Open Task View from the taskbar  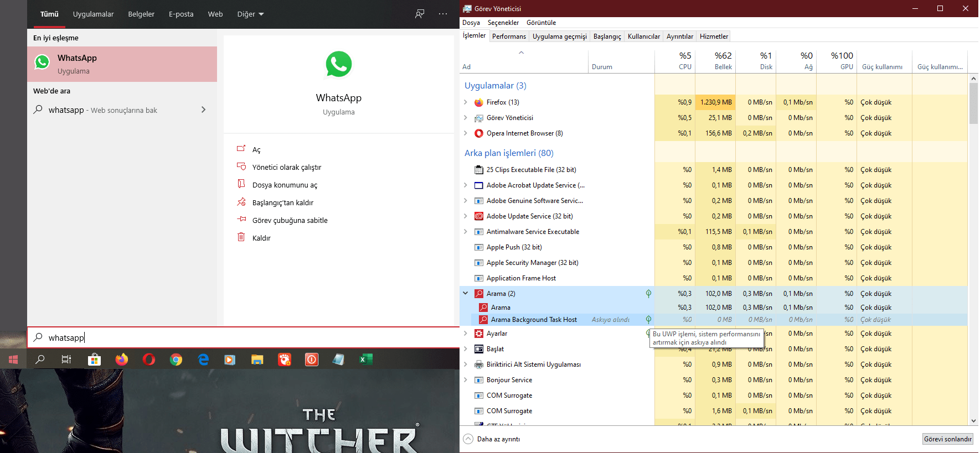coord(66,360)
